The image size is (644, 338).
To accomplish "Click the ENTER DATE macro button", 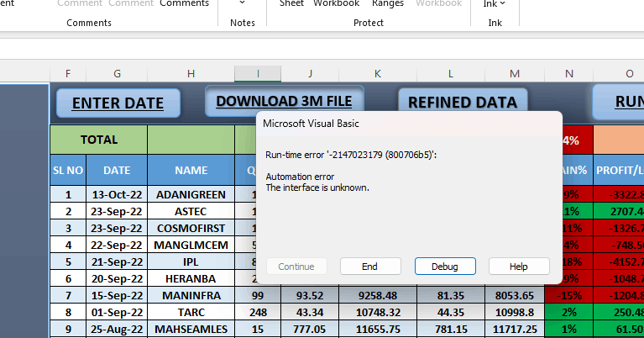I will click(118, 103).
